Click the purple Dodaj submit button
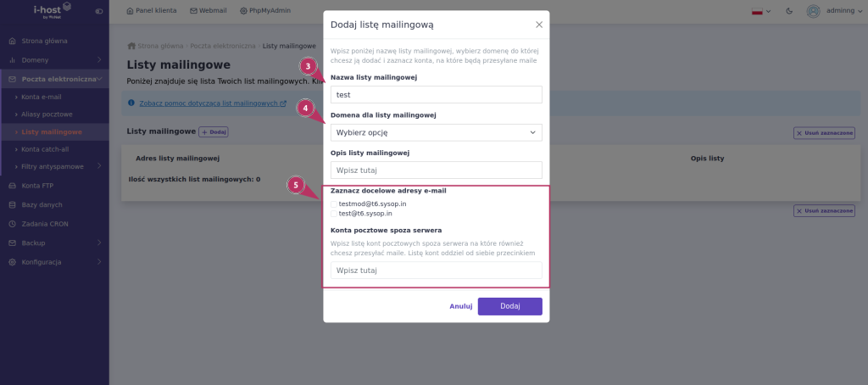Viewport: 868px width, 385px height. click(x=509, y=306)
